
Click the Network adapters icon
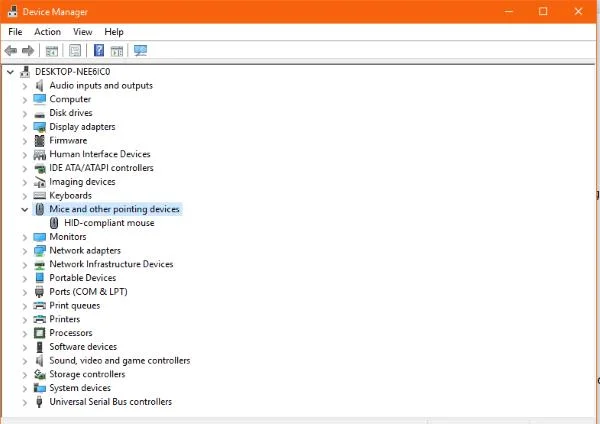tap(39, 251)
